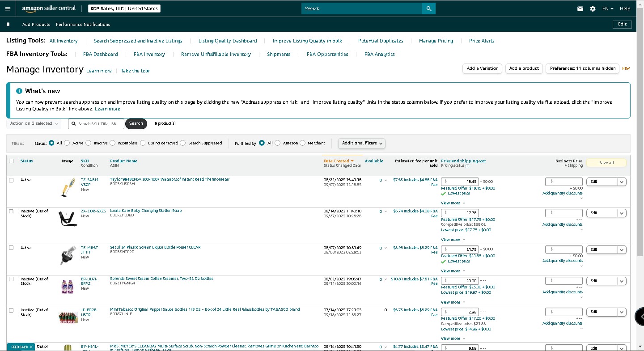644x351 pixels.
Task: Open Edit dropdown arrow for liquor pourer
Action: tap(622, 250)
